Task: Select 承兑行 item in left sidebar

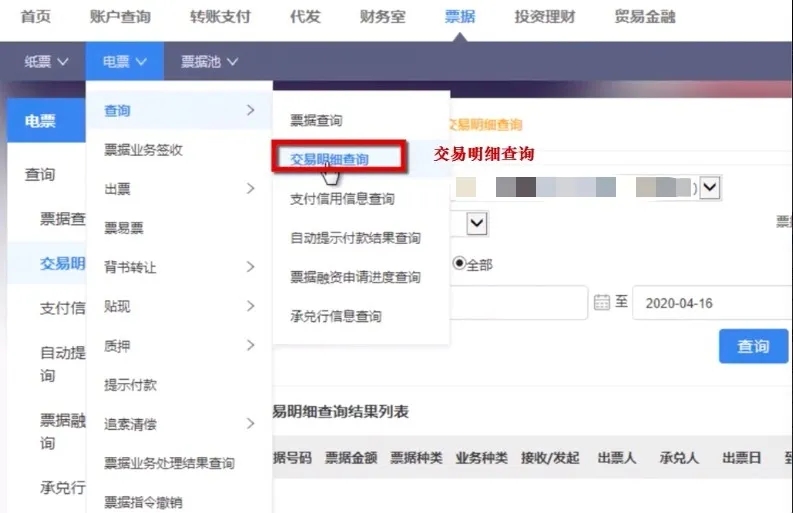Action: (x=63, y=487)
